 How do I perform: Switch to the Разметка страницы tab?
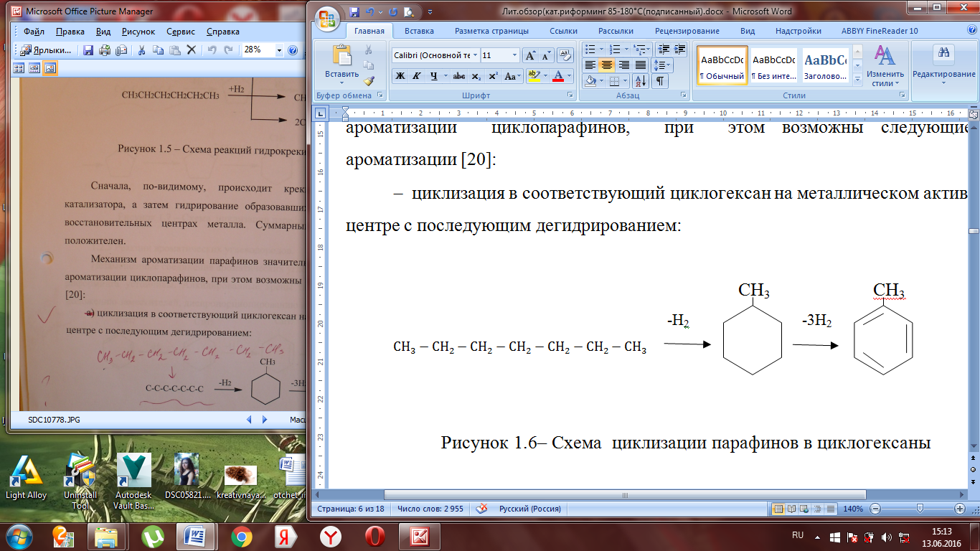tap(491, 31)
